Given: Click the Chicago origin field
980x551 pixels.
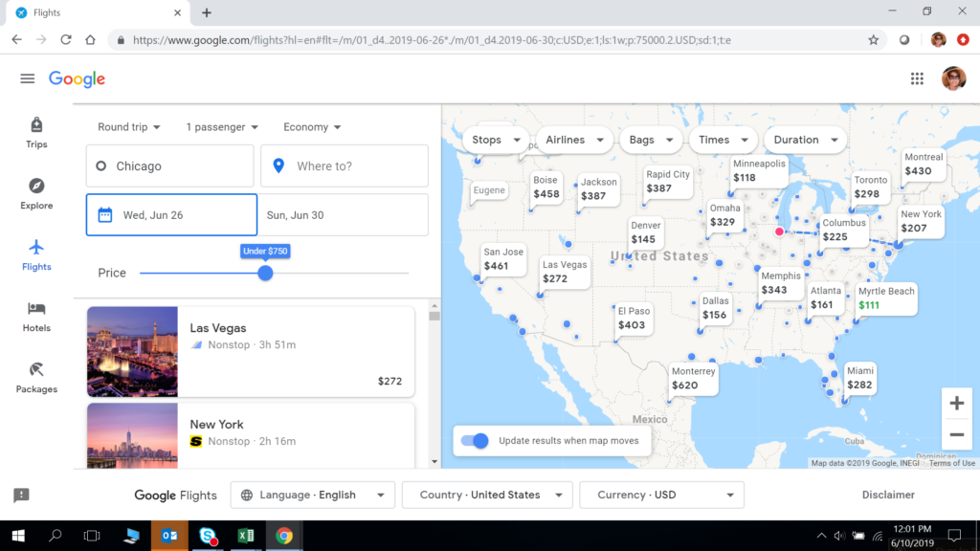Looking at the screenshot, I should [x=170, y=166].
